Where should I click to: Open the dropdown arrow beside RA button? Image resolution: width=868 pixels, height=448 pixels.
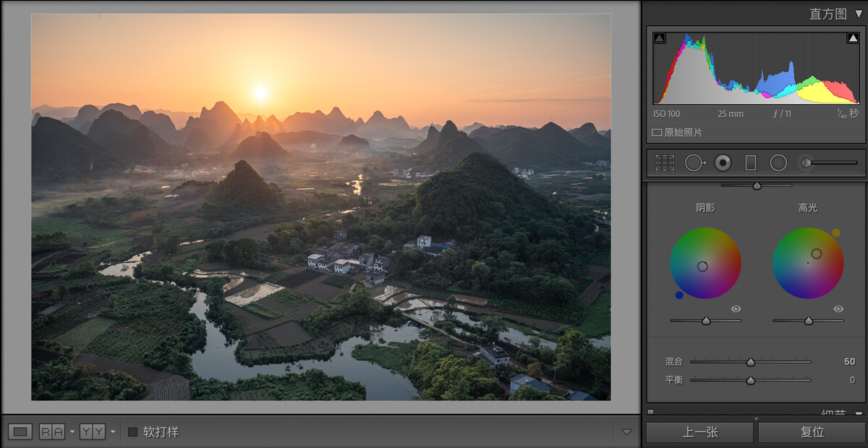72,432
